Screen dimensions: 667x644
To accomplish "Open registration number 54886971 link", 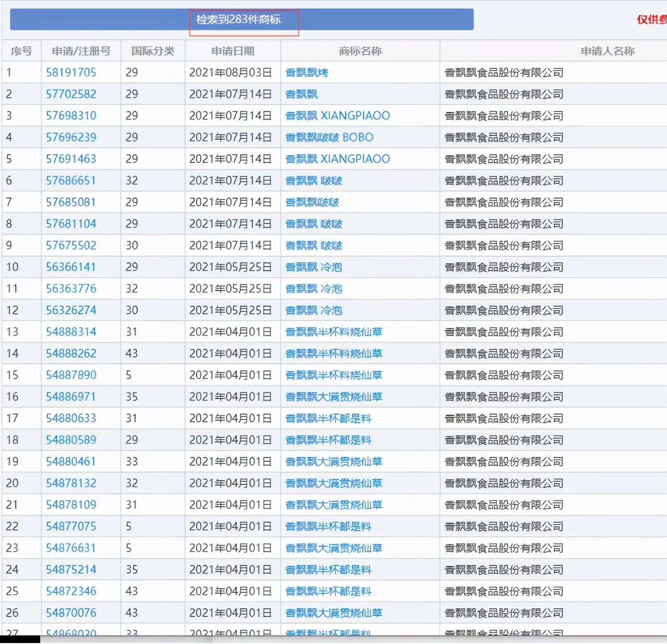I will tap(71, 397).
